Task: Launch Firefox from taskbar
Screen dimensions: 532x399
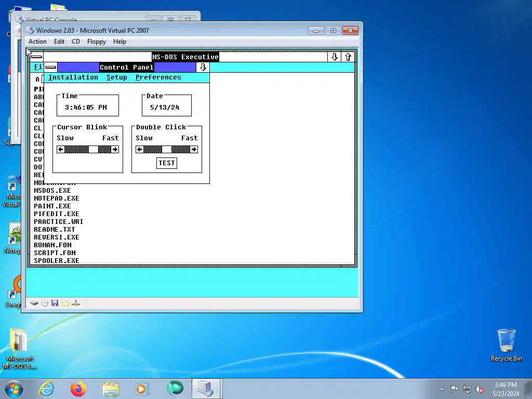Action: (78, 389)
